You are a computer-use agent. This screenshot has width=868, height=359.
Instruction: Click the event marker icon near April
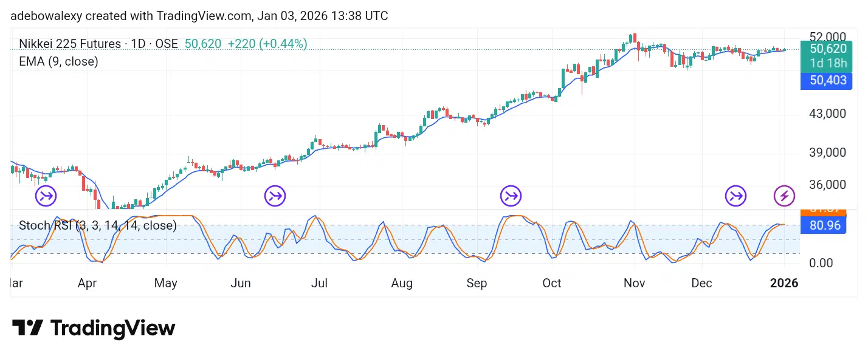(46, 196)
